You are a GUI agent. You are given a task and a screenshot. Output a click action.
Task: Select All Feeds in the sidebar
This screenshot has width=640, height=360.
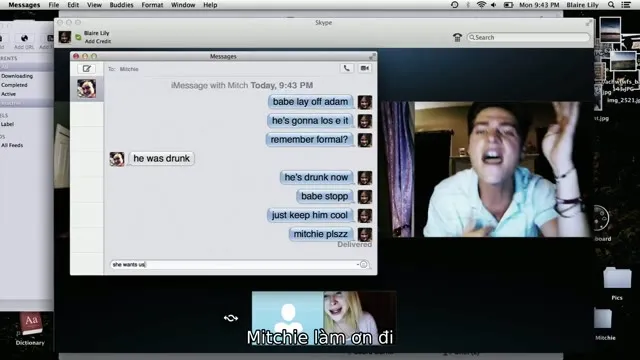(x=12, y=145)
